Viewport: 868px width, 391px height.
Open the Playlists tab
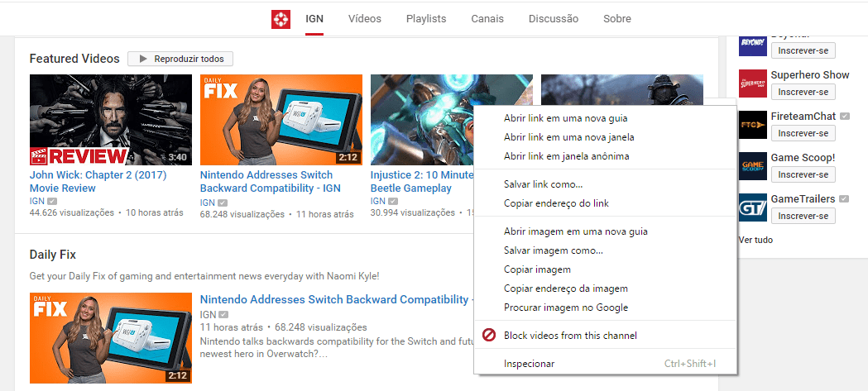coord(426,19)
